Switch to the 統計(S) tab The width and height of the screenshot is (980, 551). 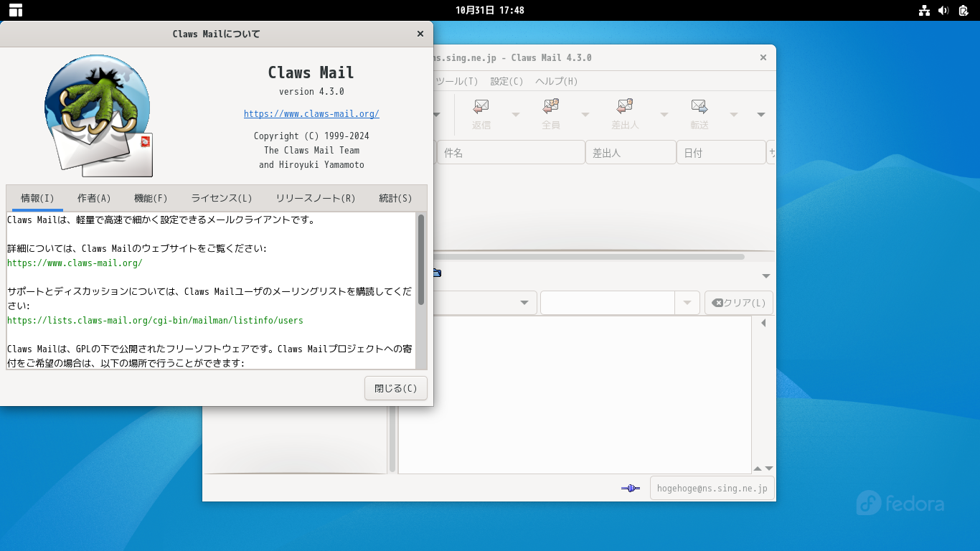(395, 198)
